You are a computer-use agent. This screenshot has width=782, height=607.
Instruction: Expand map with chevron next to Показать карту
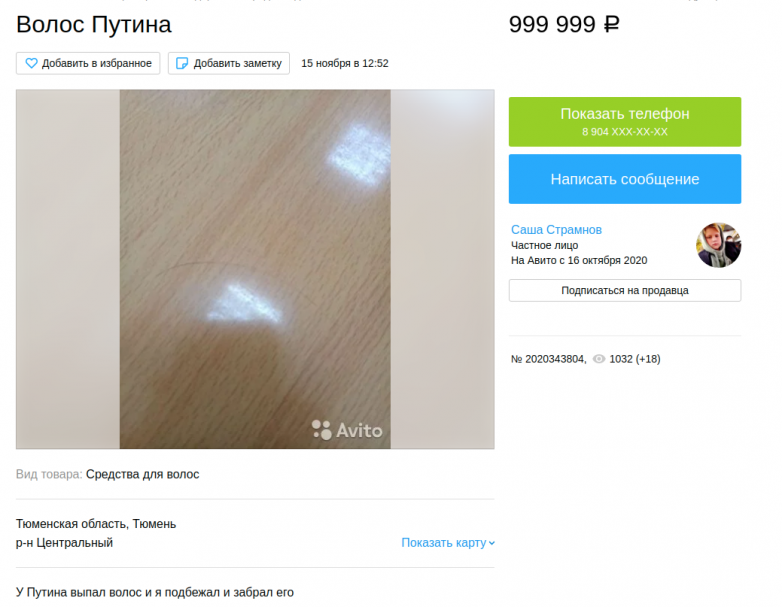492,543
